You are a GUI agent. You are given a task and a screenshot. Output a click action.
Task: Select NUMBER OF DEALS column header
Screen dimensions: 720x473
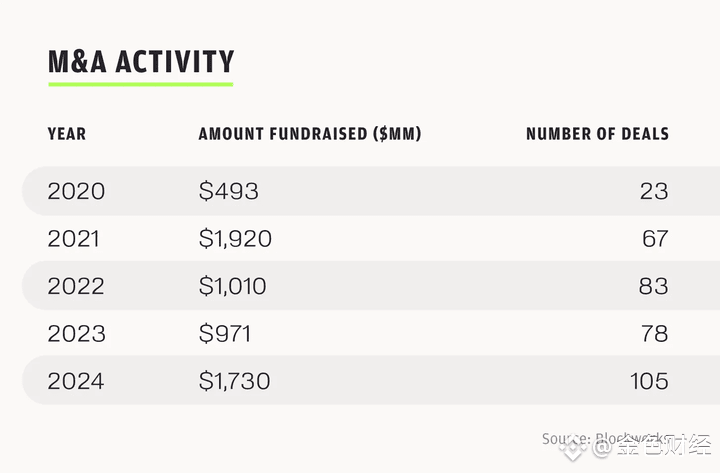click(597, 134)
